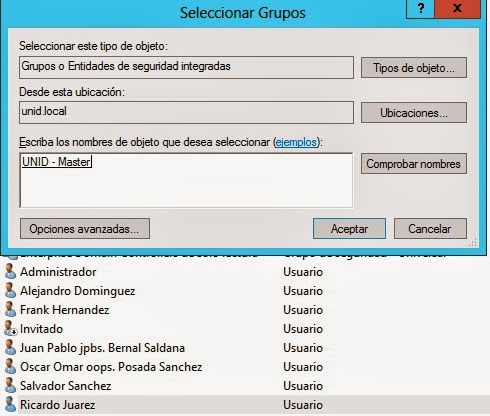
Task: Open the Ubicaciones button
Action: point(414,113)
